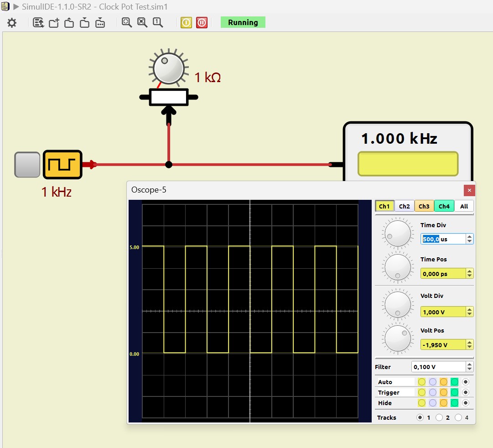Click the Time Div spinner arrows
The image size is (493, 448).
(469, 239)
